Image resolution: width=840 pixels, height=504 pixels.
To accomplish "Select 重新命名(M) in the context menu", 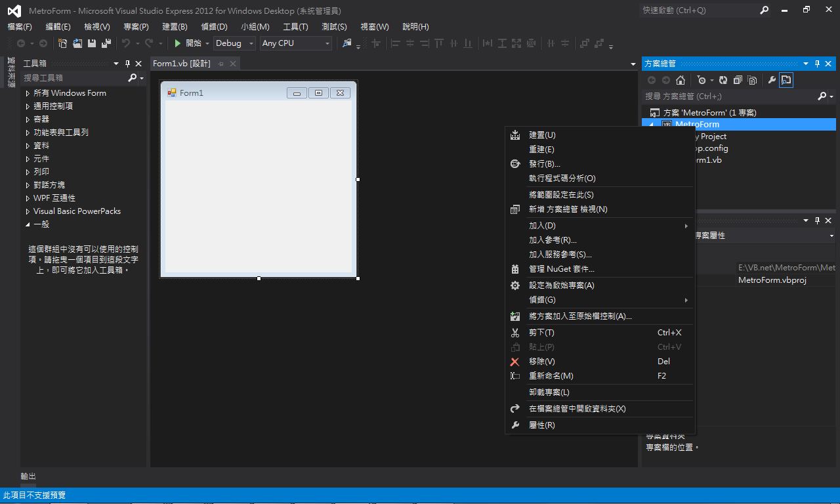I will click(600, 376).
